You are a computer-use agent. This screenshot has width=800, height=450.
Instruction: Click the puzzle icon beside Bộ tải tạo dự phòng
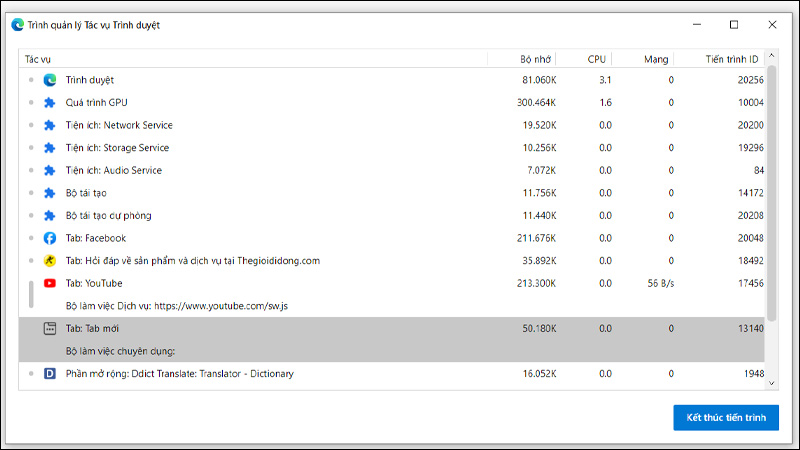tap(49, 216)
